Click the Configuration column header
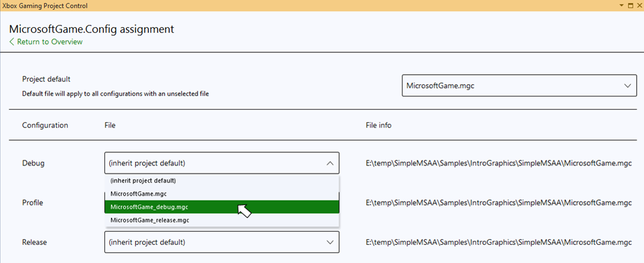 tap(45, 125)
